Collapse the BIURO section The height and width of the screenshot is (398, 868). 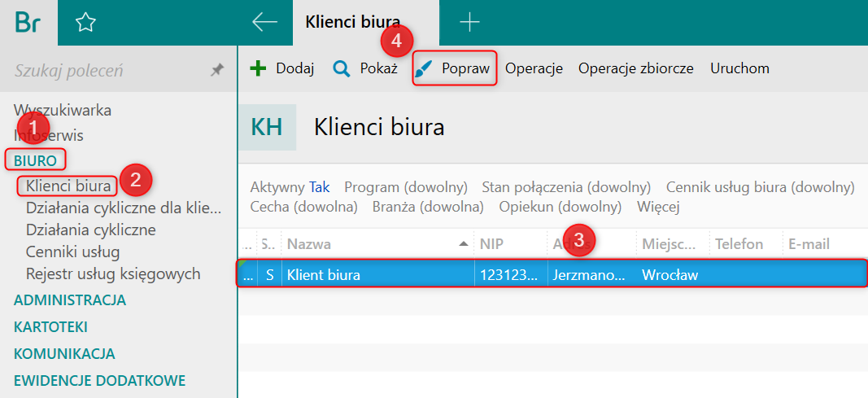click(x=36, y=160)
